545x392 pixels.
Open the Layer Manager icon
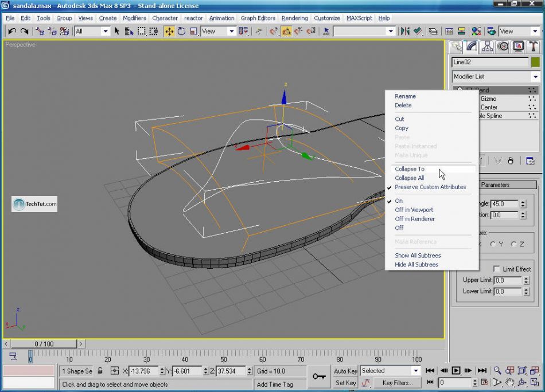(433, 32)
